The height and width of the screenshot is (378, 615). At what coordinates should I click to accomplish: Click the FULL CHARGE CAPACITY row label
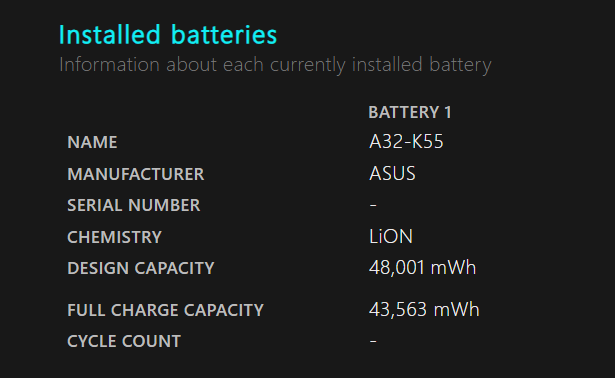pos(165,310)
